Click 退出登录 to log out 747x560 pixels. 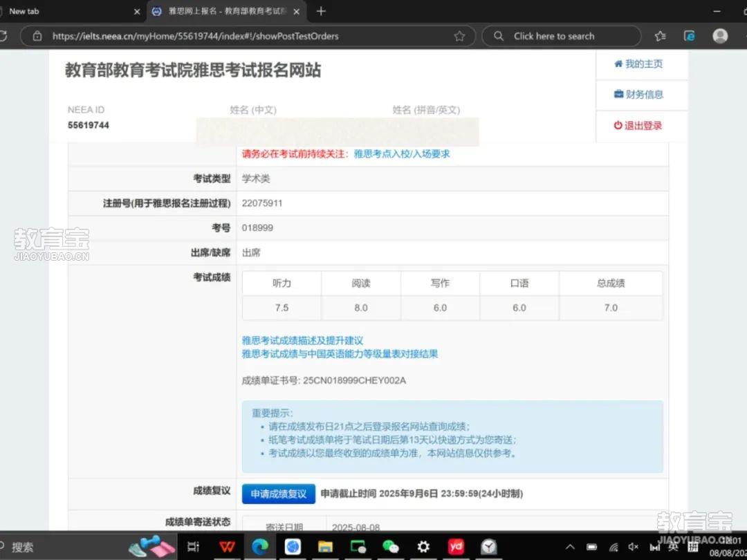[x=638, y=125]
